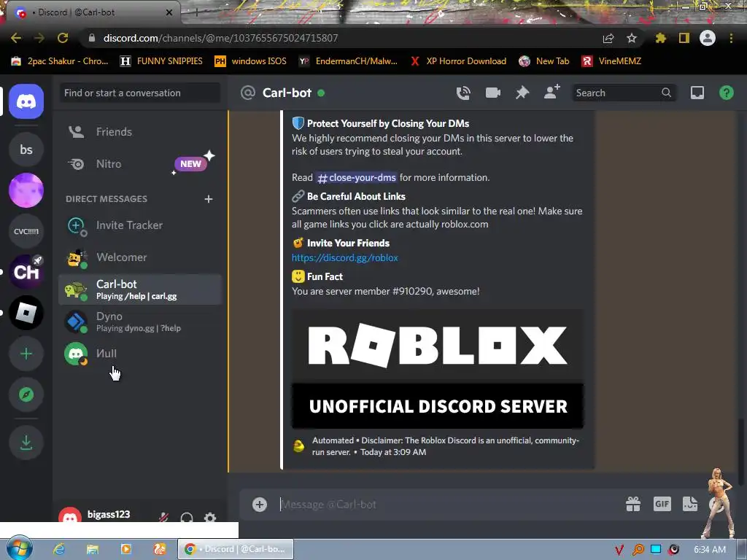Click the Search messages field
Image resolution: width=747 pixels, height=560 pixels.
coord(623,93)
